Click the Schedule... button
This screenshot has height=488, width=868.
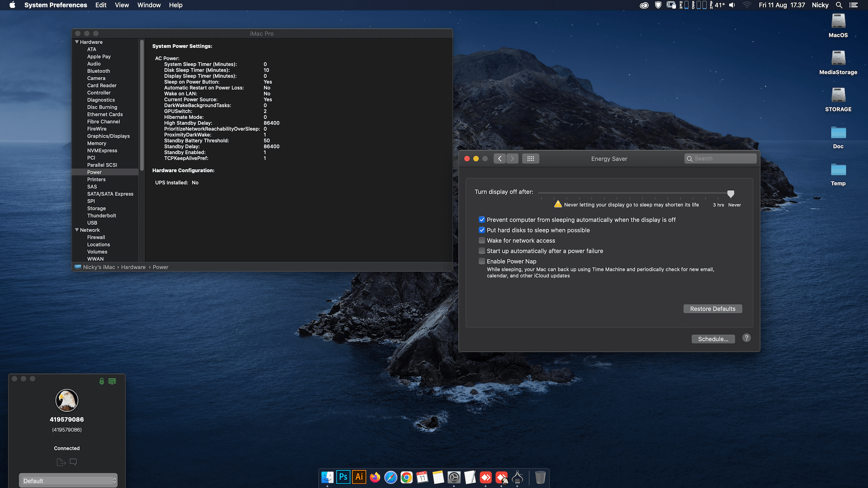tap(713, 339)
